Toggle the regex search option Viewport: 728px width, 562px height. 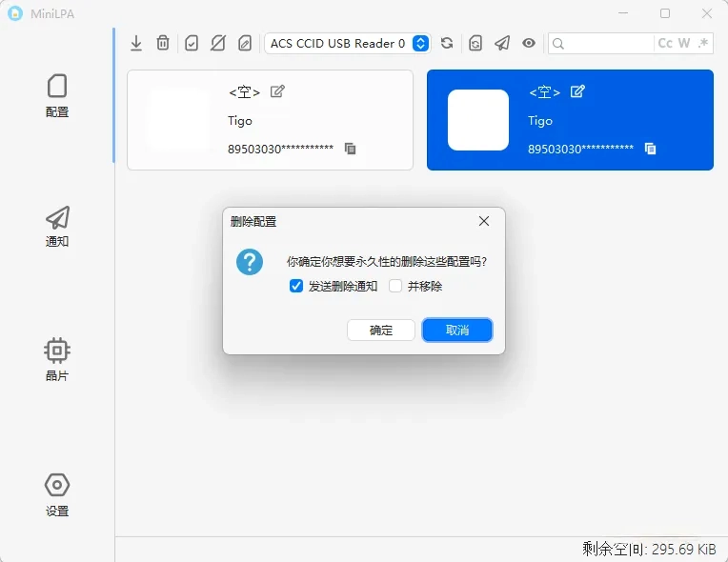[703, 43]
